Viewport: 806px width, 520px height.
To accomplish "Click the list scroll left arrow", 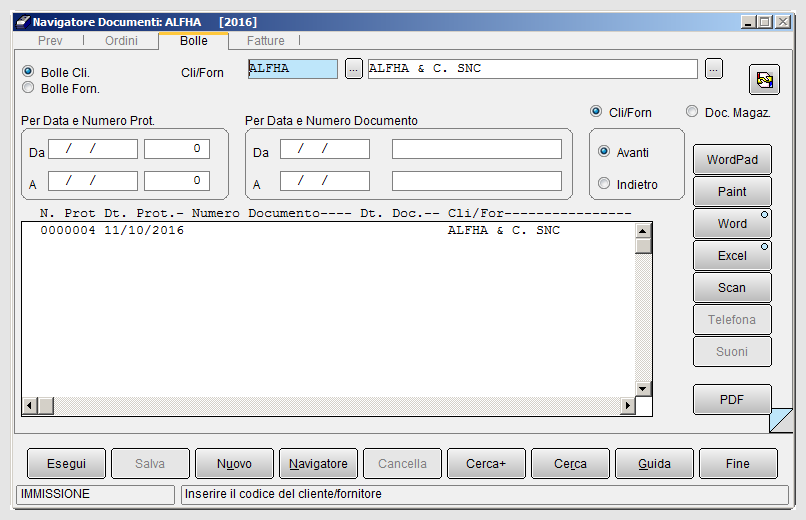I will point(30,405).
